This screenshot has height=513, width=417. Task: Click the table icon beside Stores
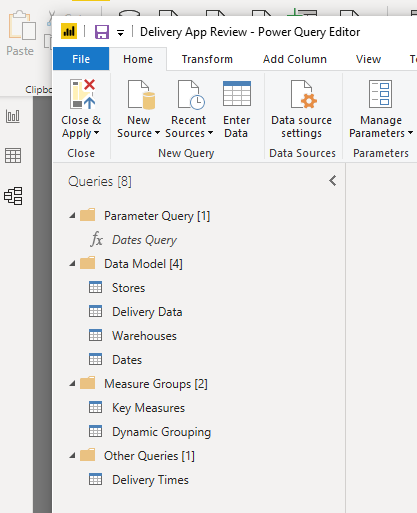(96, 287)
